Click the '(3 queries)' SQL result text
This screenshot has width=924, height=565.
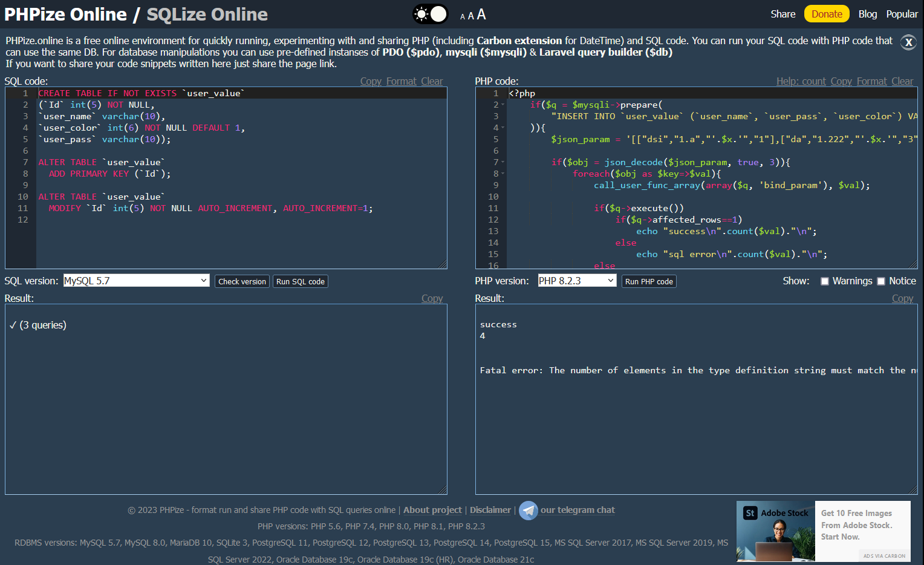(x=43, y=325)
